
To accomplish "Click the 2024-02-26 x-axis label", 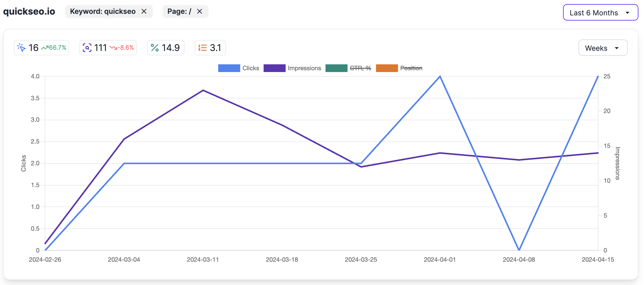I will [x=45, y=260].
